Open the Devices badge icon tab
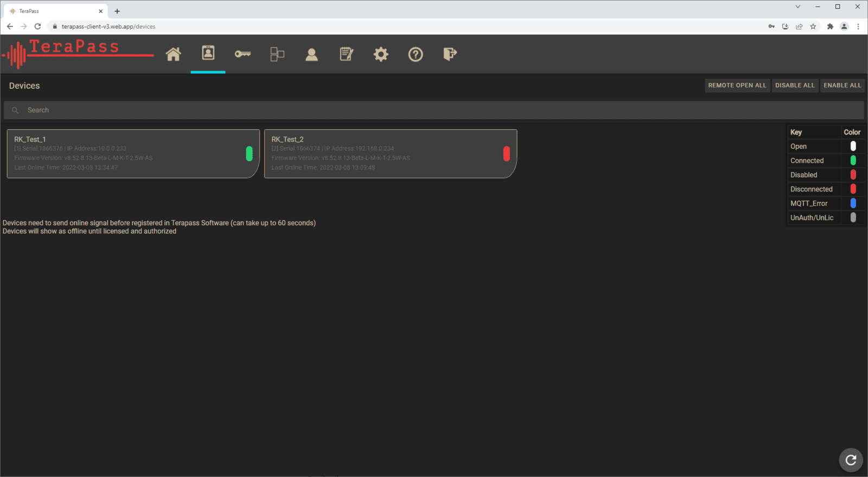This screenshot has width=868, height=477. tap(208, 53)
